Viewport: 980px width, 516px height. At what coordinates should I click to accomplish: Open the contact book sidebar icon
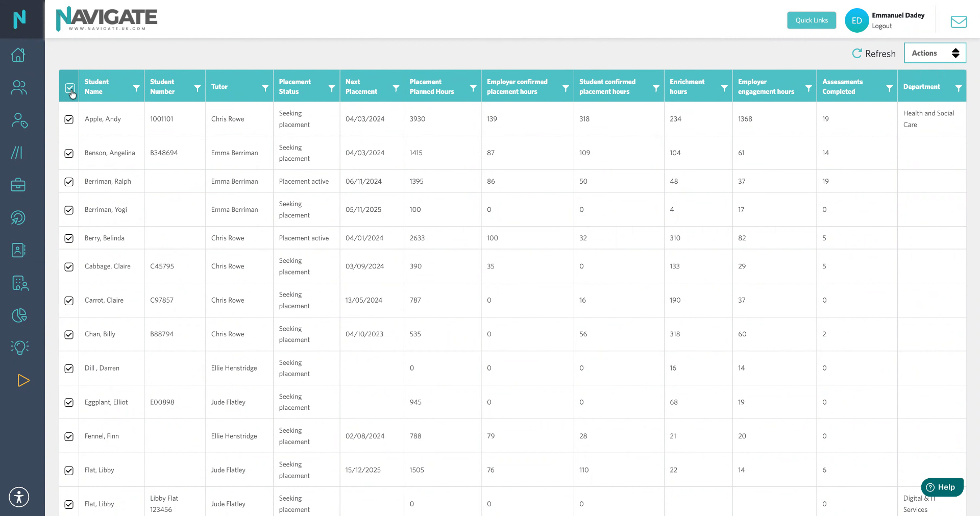coord(18,250)
